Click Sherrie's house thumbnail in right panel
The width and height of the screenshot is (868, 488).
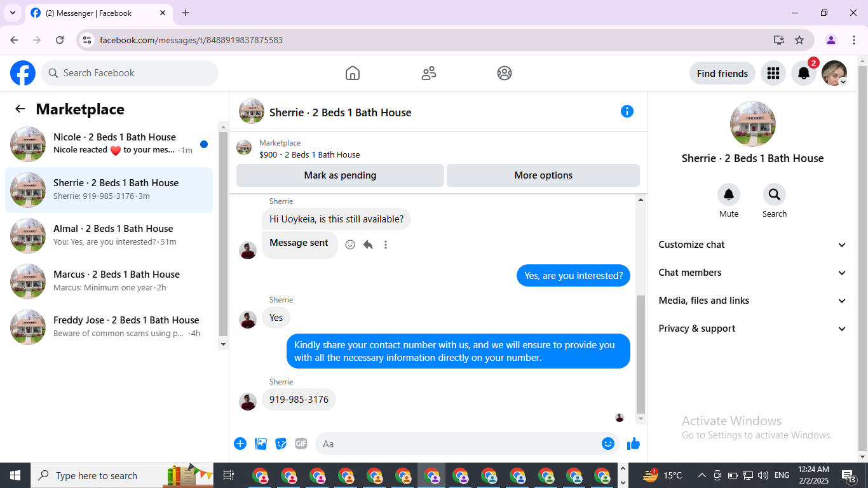pos(753,124)
